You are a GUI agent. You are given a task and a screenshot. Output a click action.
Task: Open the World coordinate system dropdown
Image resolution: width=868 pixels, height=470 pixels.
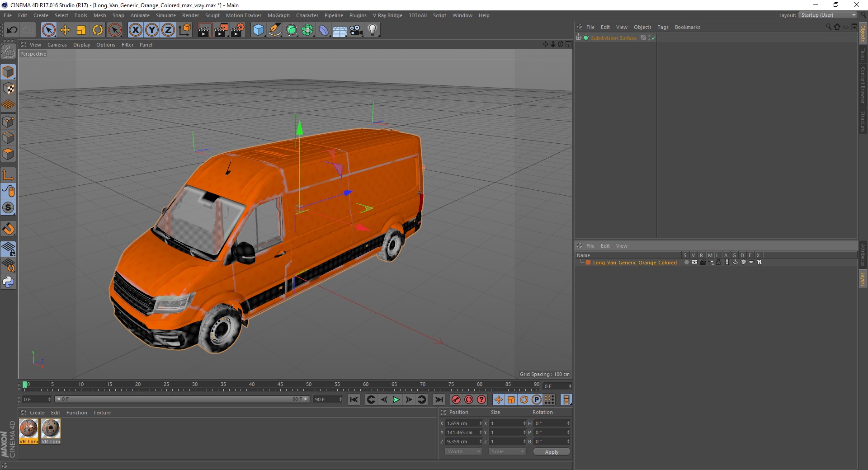(463, 451)
